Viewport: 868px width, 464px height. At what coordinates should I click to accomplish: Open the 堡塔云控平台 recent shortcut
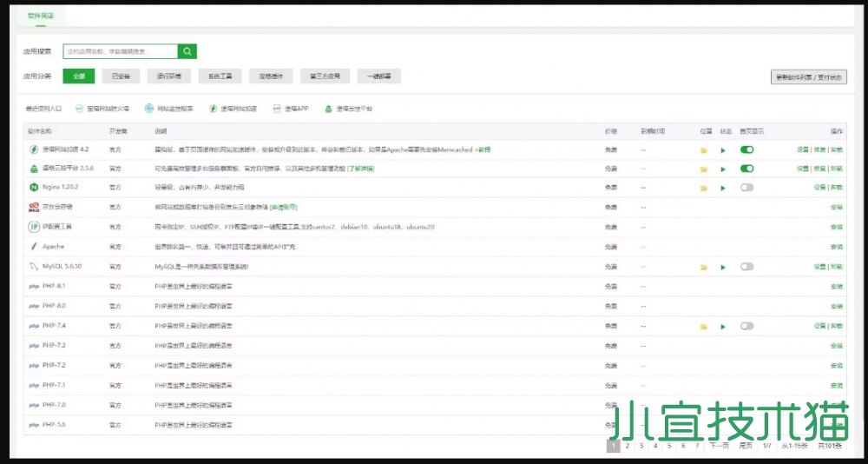pos(347,109)
